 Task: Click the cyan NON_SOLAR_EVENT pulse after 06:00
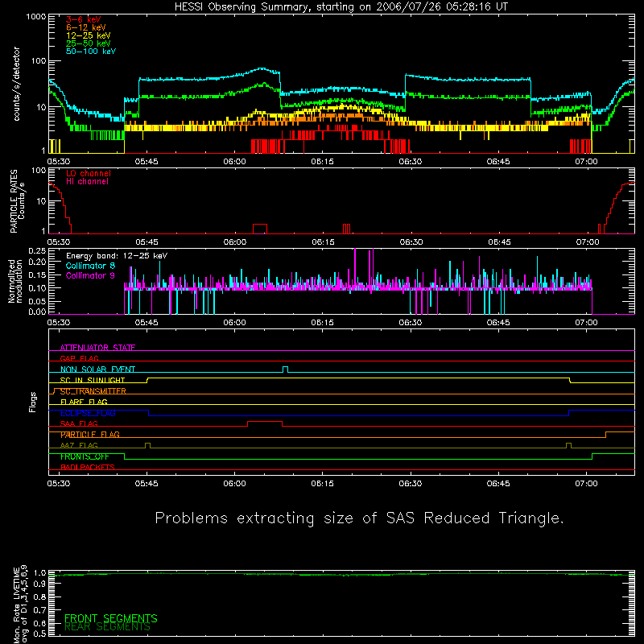pos(286,369)
